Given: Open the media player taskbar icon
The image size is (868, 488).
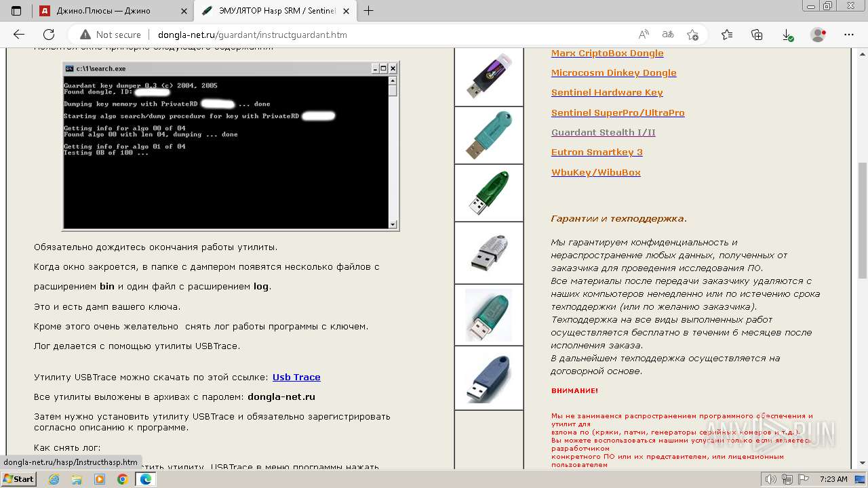Looking at the screenshot, I should [100, 479].
